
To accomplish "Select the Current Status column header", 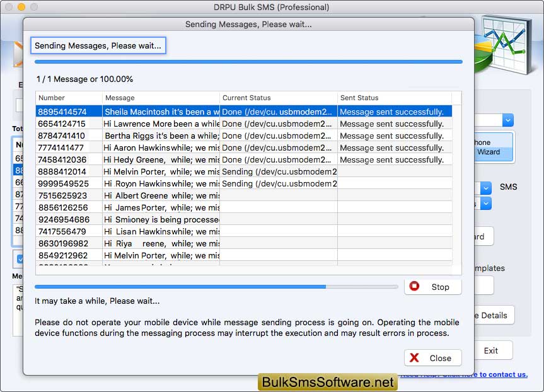I will tap(279, 98).
